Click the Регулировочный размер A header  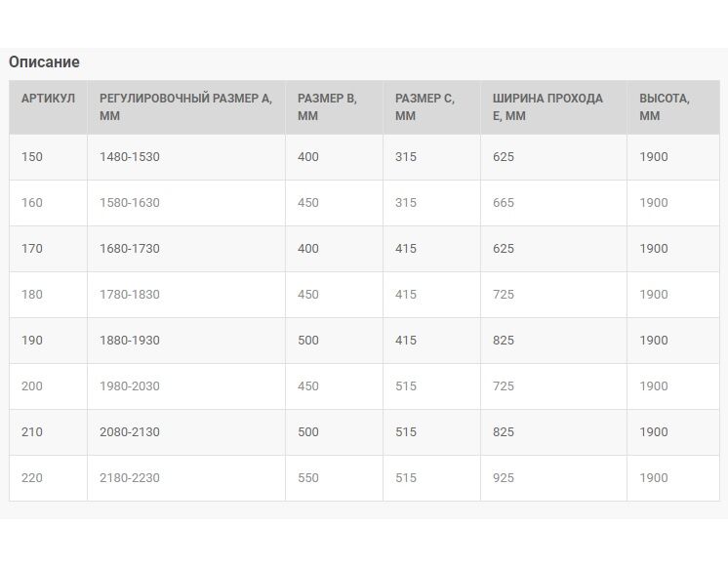(x=185, y=106)
